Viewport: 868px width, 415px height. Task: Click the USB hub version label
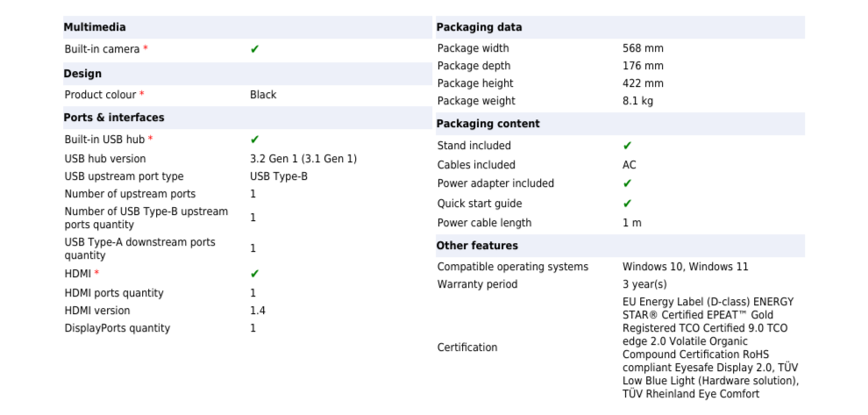[105, 159]
